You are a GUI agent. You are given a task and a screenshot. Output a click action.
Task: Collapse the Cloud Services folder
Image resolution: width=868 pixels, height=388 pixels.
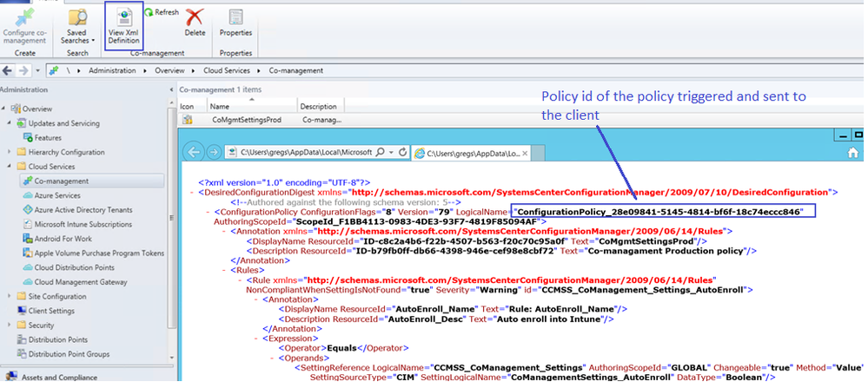point(10,167)
